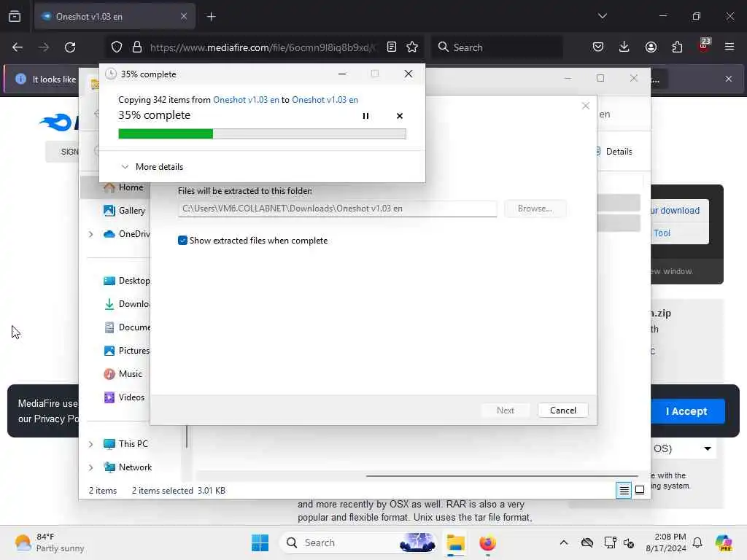Image resolution: width=747 pixels, height=560 pixels.
Task: Click the green copy progress bar
Action: click(262, 134)
